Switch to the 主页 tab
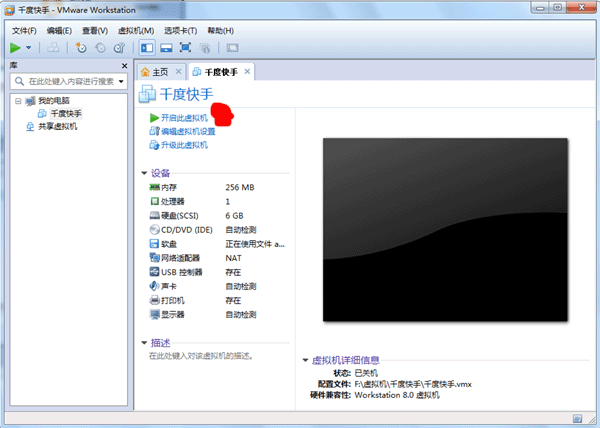 point(159,72)
